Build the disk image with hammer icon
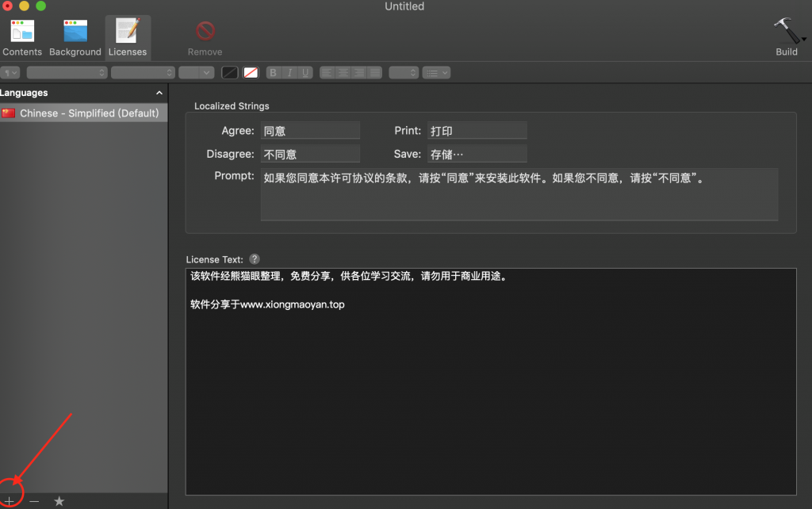The width and height of the screenshot is (812, 509). [786, 36]
